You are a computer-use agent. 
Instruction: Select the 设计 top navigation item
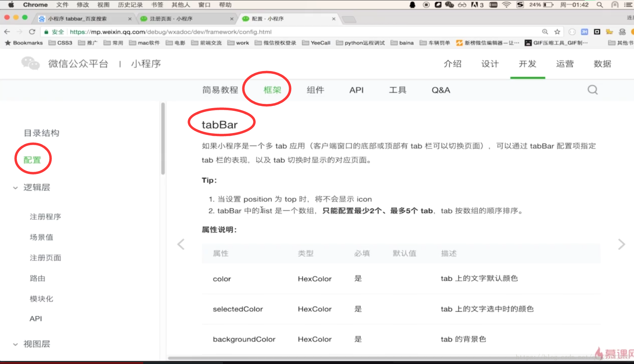(x=490, y=64)
